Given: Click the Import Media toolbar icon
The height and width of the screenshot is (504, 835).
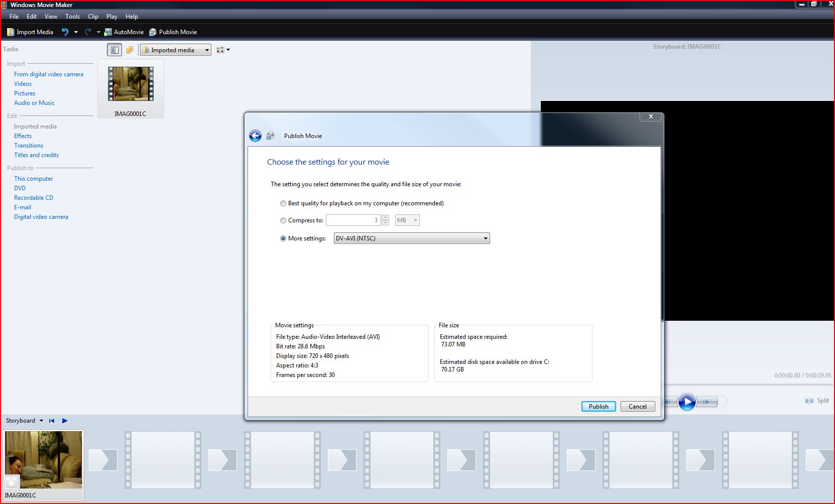Looking at the screenshot, I should pos(11,32).
